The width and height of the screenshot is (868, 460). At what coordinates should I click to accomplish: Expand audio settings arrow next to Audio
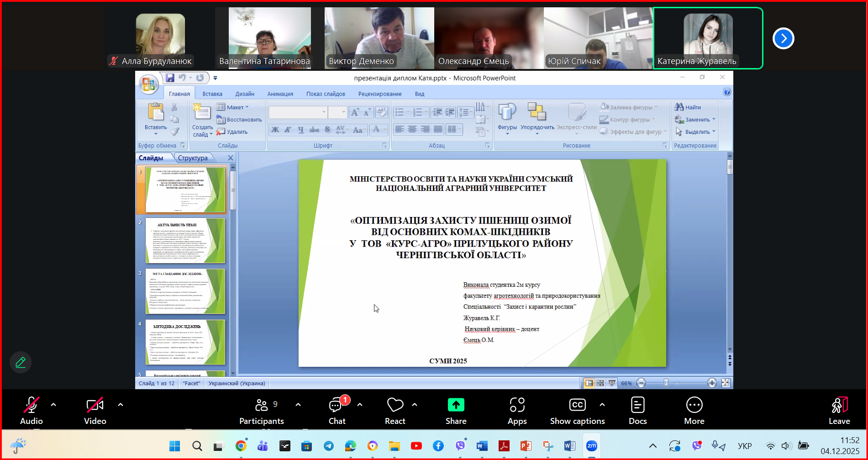[53, 405]
